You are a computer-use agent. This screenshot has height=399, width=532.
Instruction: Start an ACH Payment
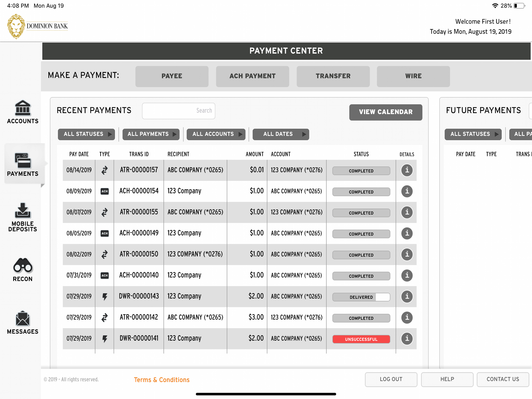pos(252,76)
